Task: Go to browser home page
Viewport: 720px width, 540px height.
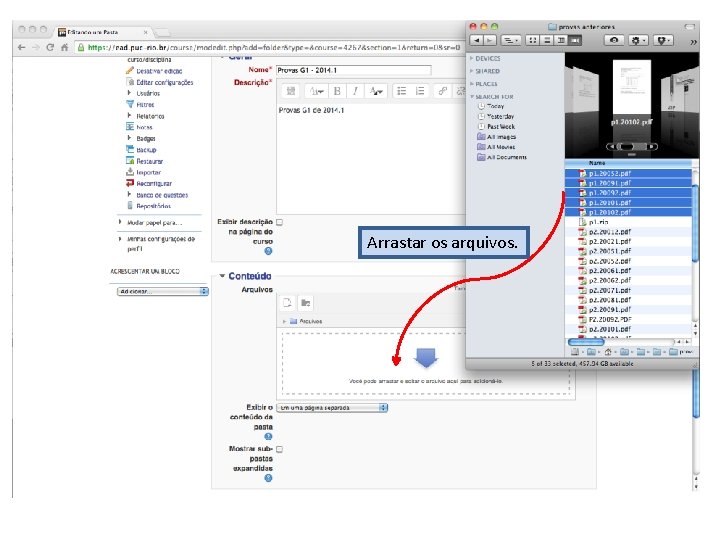Action: (x=64, y=47)
